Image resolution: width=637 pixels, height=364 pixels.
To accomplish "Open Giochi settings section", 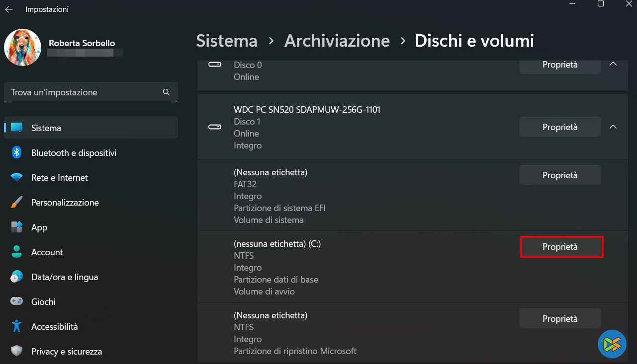I will tap(43, 302).
